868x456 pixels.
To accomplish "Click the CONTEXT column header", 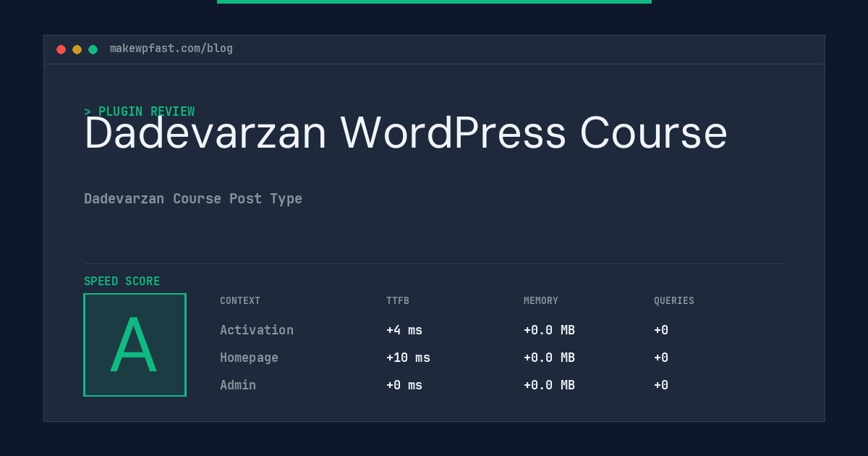I will pos(240,300).
